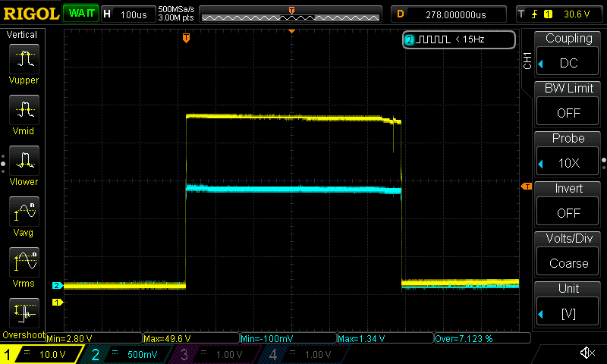The width and height of the screenshot is (607, 364).
Task: Click the channel 2 ground marker
Action: point(58,285)
